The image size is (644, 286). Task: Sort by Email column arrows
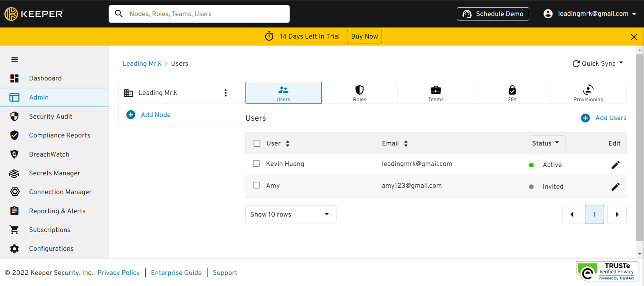(x=406, y=143)
